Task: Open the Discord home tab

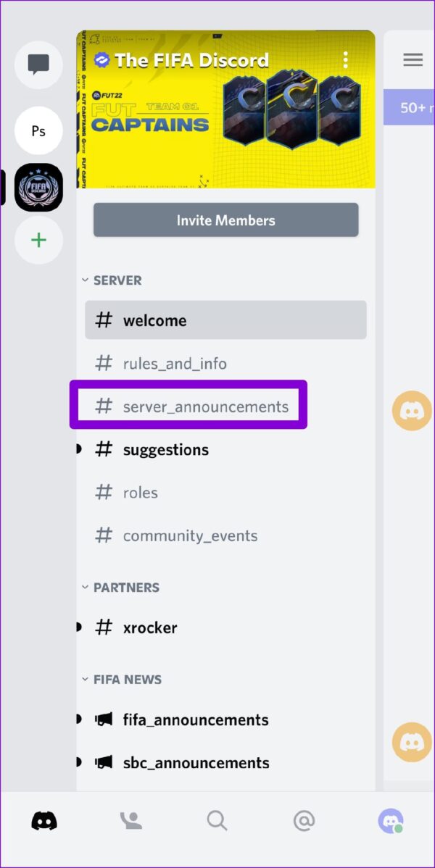Action: [44, 820]
